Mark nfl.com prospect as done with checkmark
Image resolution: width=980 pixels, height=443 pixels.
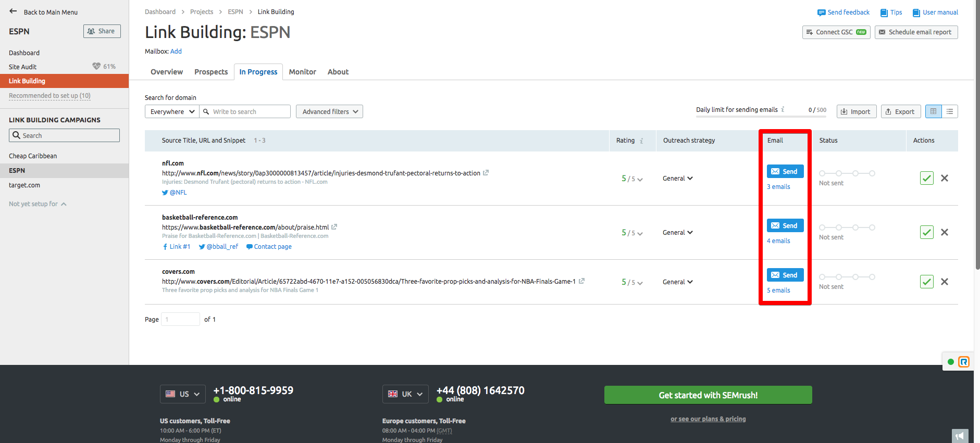926,178
